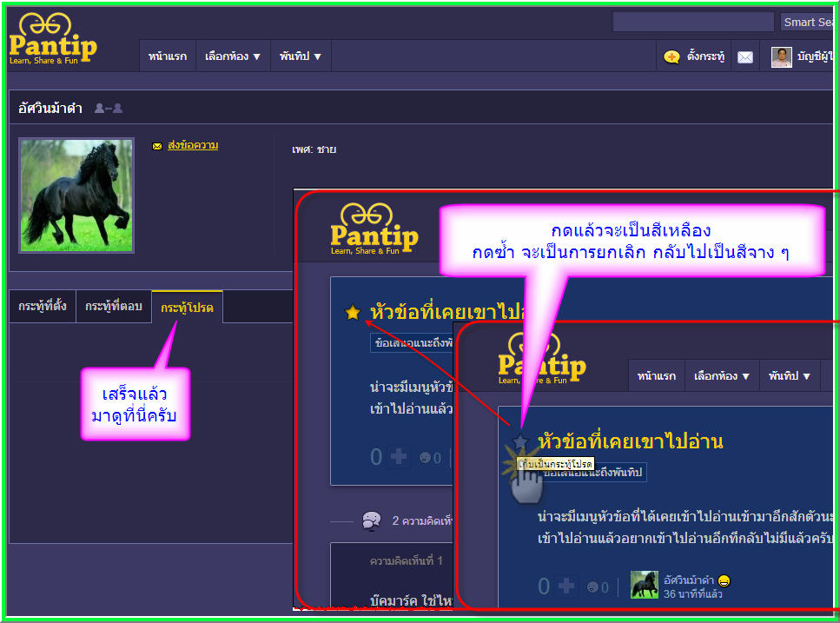This screenshot has width=840, height=623.
Task: Click the topic title หัวข้อที่เคยเขาไปอ่าน in the front inset
Action: [x=630, y=441]
